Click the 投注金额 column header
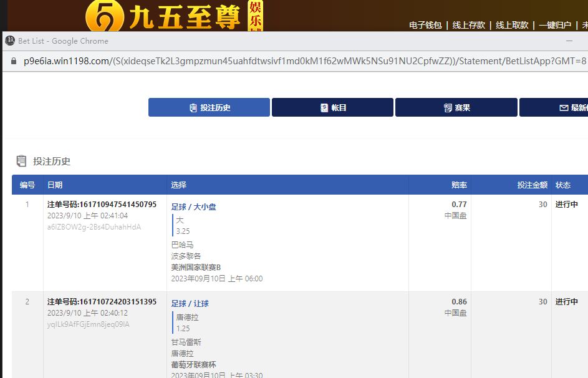Image resolution: width=588 pixels, height=378 pixels. [532, 185]
